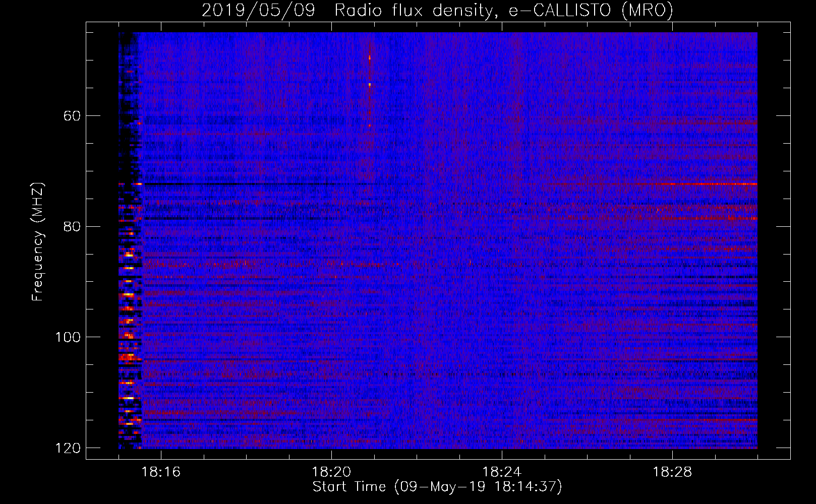This screenshot has width=816, height=504.
Task: Click the "Frequency (MHZ)" axis label
Action: click(38, 242)
